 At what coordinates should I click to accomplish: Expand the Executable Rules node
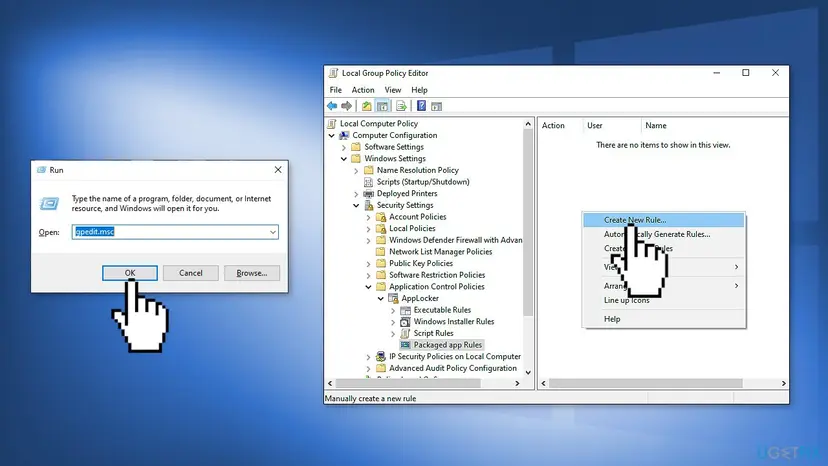pyautogui.click(x=392, y=310)
